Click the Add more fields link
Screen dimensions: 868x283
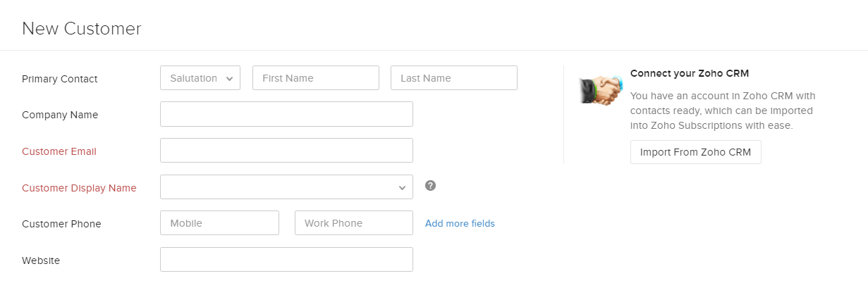(460, 224)
